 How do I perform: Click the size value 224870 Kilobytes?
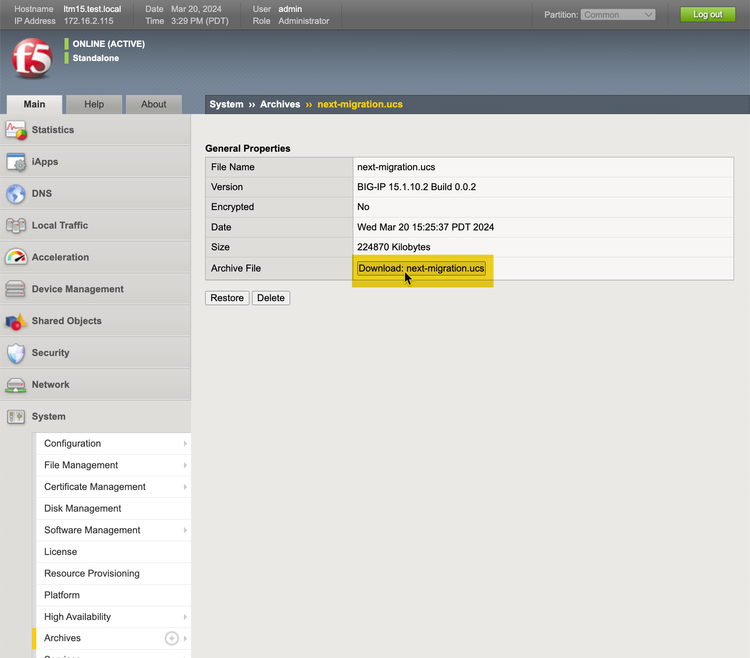click(x=393, y=247)
